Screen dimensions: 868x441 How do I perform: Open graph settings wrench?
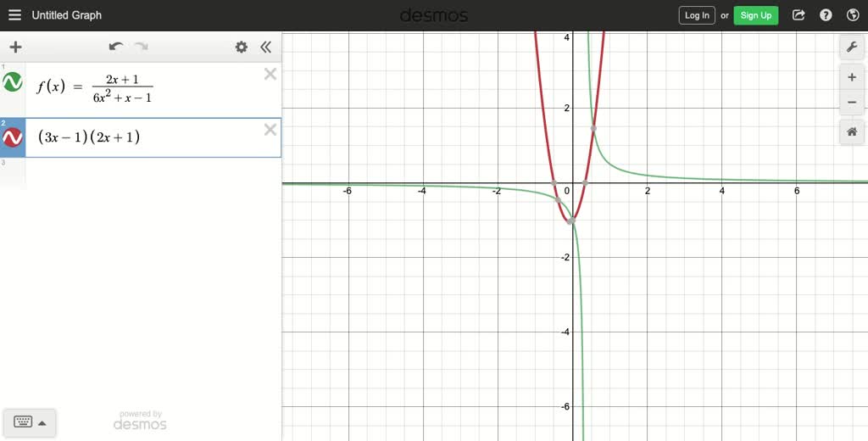point(852,47)
